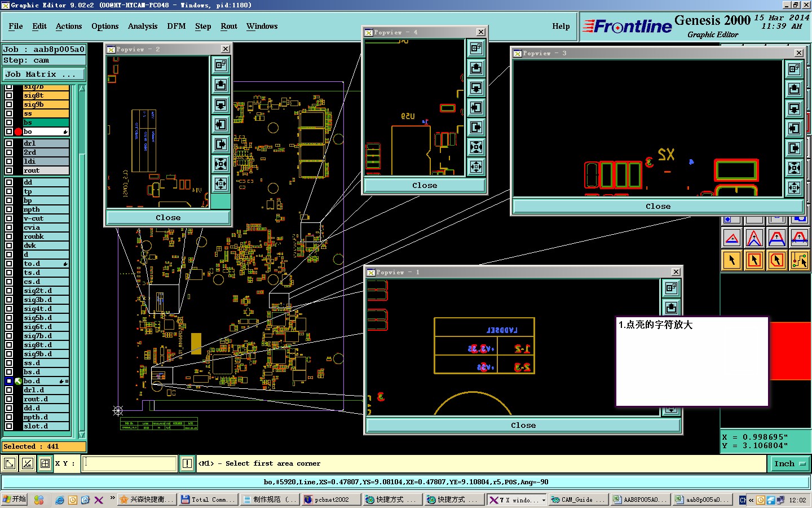Click layer list scrollbar up arrow

[82, 89]
